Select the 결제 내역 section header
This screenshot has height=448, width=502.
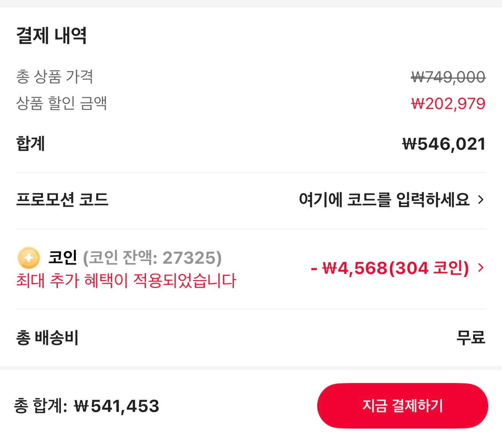point(51,36)
